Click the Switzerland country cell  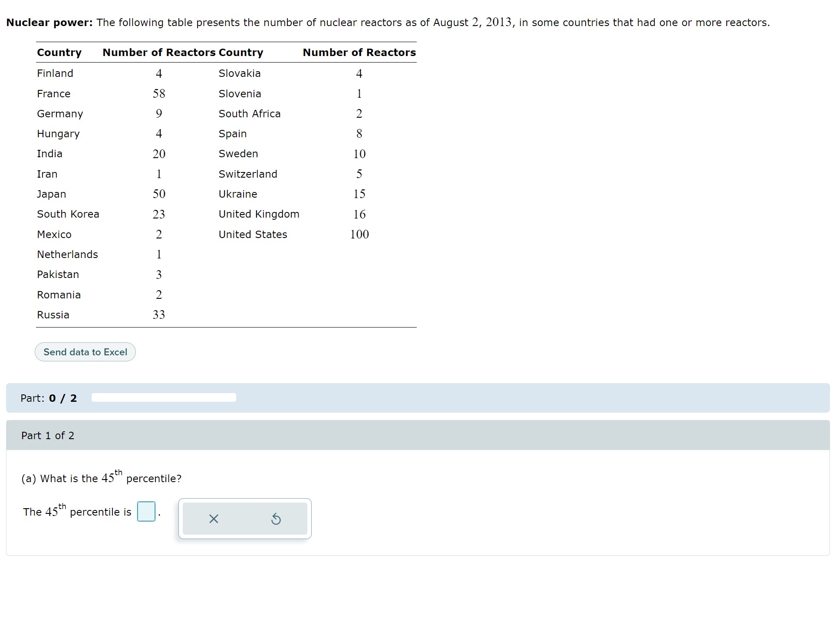point(247,174)
